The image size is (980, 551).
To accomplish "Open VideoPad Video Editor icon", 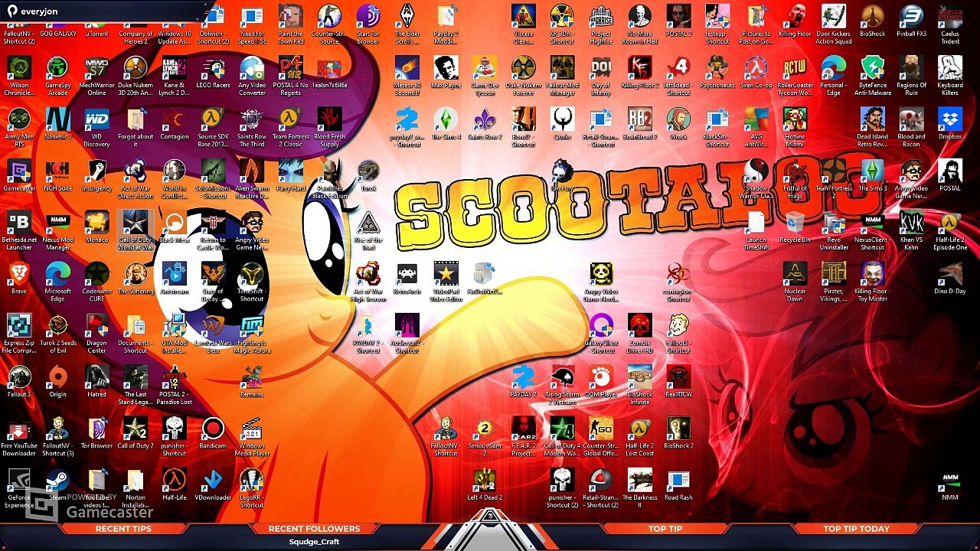I will pyautogui.click(x=446, y=282).
